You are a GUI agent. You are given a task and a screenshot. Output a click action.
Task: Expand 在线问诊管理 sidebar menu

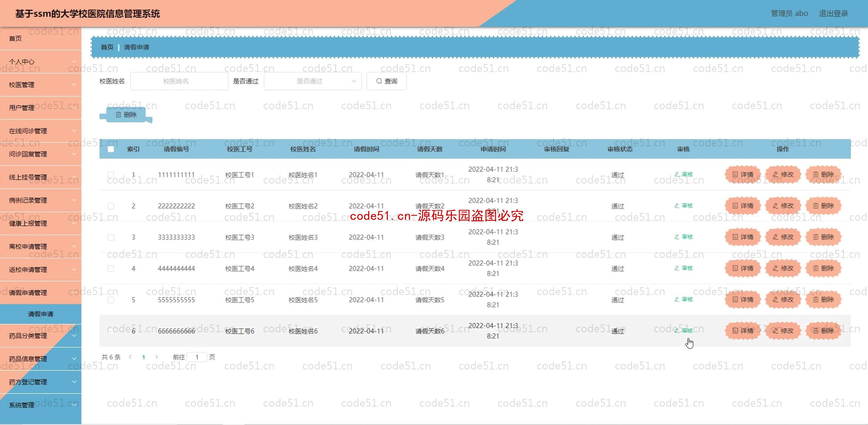pos(40,131)
